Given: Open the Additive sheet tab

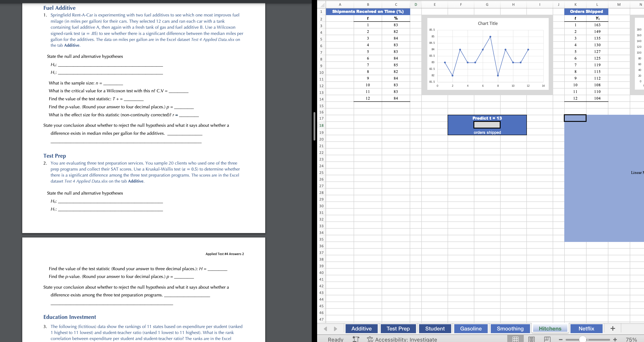Looking at the screenshot, I should 361,328.
